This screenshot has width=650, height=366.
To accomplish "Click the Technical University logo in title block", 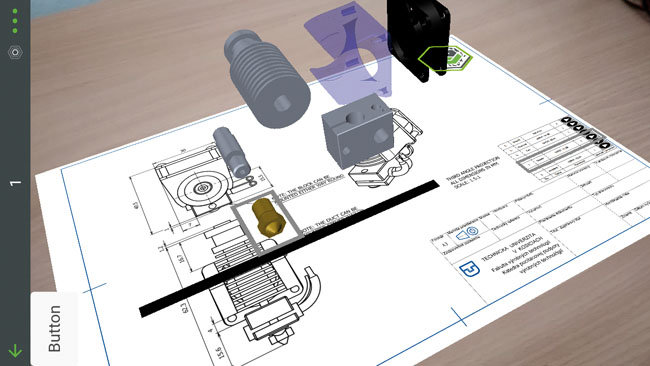I will pos(470,269).
